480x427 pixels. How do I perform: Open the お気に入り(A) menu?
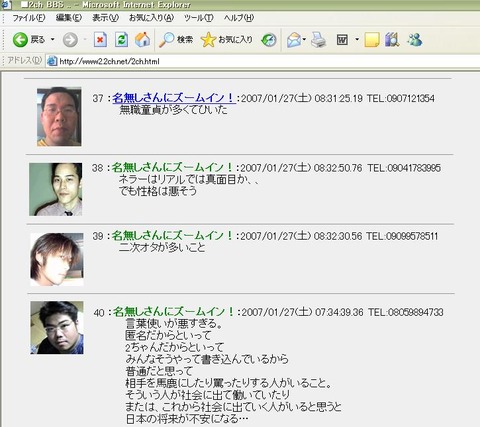point(151,18)
